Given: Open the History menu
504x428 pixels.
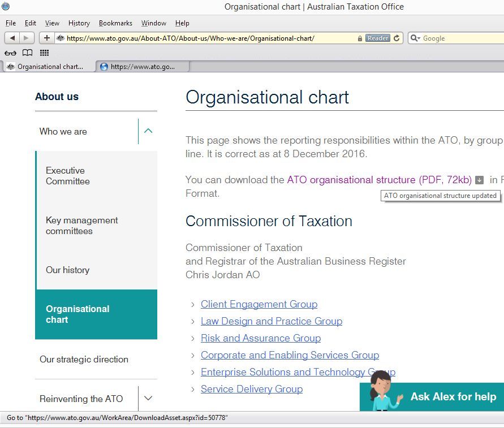Looking at the screenshot, I should [79, 23].
